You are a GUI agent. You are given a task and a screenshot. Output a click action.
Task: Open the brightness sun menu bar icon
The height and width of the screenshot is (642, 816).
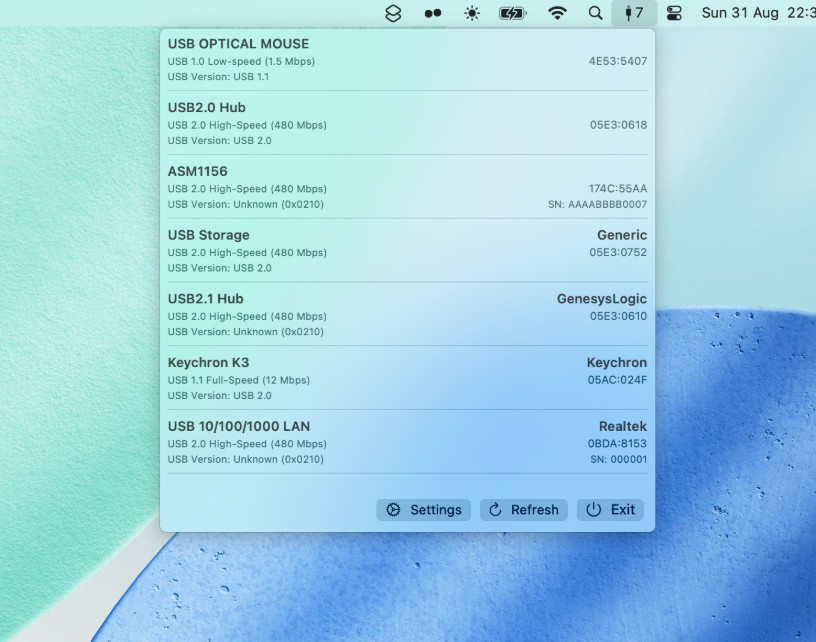point(471,13)
